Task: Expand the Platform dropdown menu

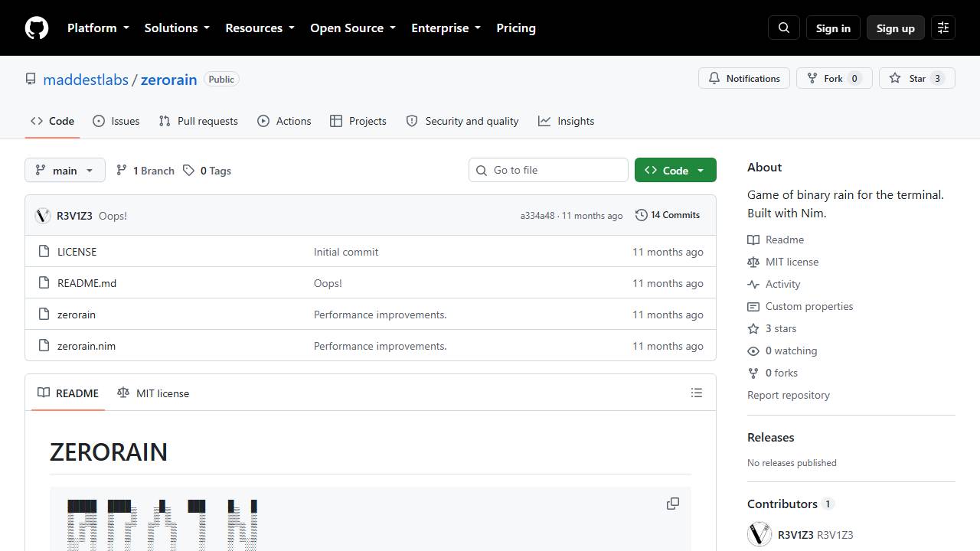Action: (x=98, y=28)
